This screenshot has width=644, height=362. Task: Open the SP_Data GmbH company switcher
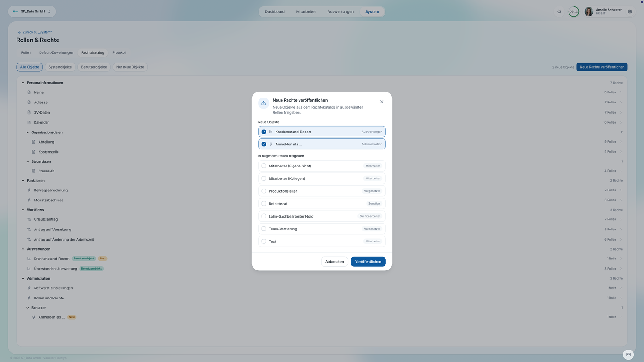[x=32, y=11]
